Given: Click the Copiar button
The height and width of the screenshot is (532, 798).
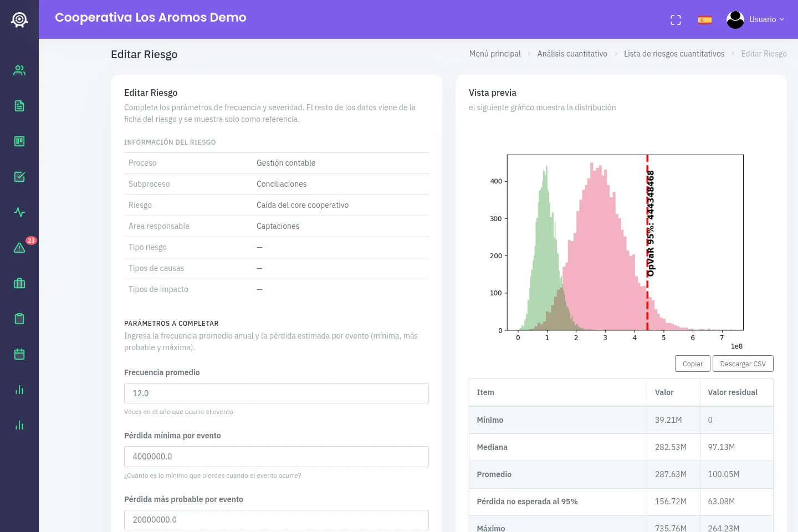Looking at the screenshot, I should click(x=693, y=364).
